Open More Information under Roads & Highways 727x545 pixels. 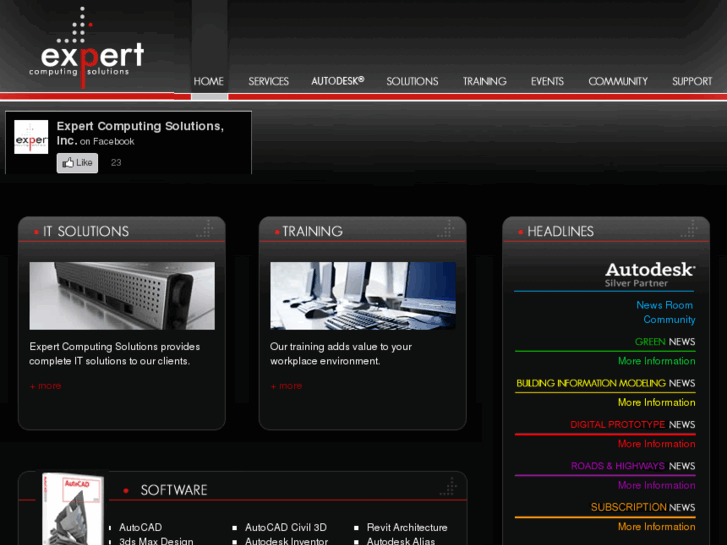pos(657,485)
